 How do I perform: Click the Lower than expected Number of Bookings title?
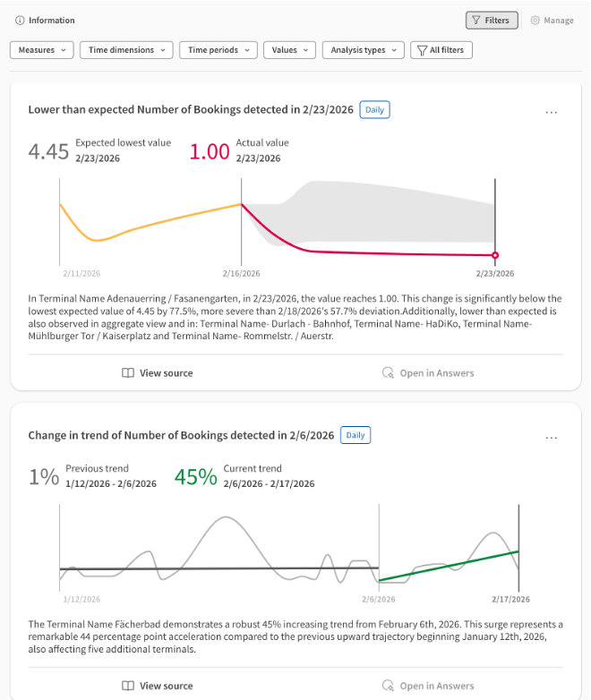(x=191, y=110)
